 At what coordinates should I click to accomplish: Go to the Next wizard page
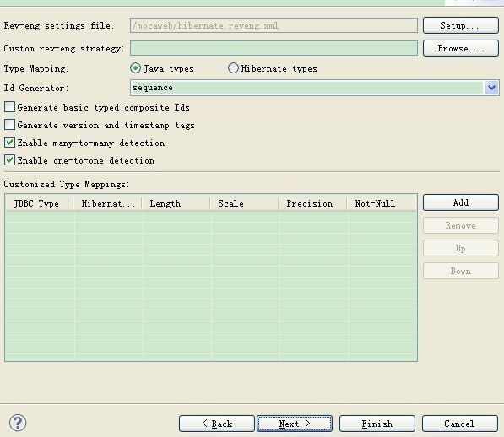pos(295,424)
